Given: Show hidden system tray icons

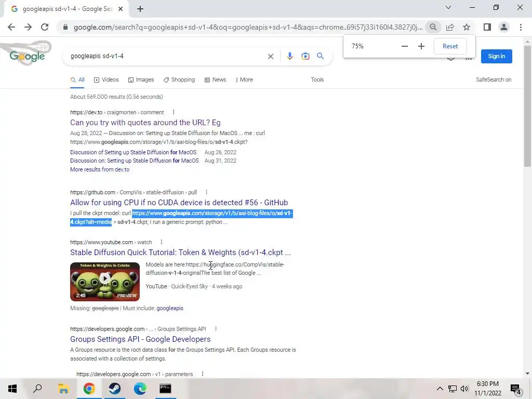Looking at the screenshot, I should 440,389.
